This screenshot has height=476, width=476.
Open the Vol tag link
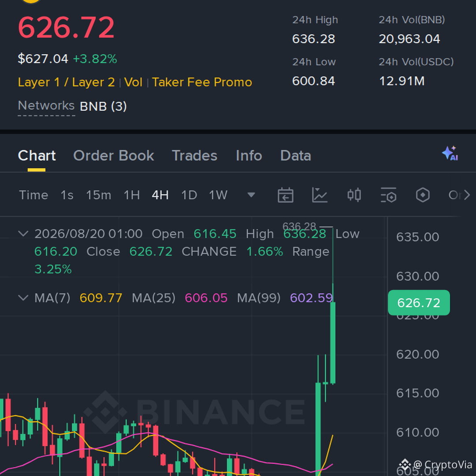[x=133, y=82]
